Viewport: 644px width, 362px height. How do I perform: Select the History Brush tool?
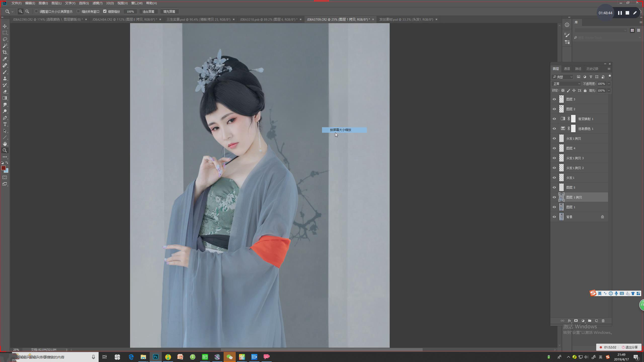(x=5, y=85)
